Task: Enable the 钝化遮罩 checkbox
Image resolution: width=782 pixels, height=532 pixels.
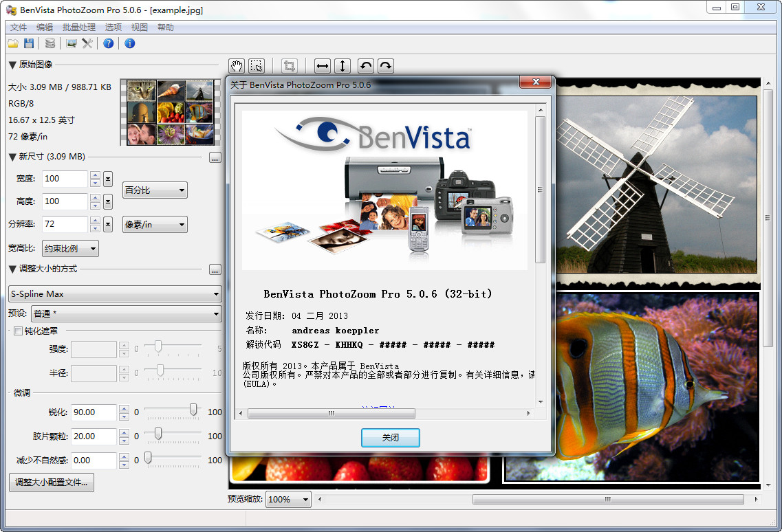Action: [19, 331]
